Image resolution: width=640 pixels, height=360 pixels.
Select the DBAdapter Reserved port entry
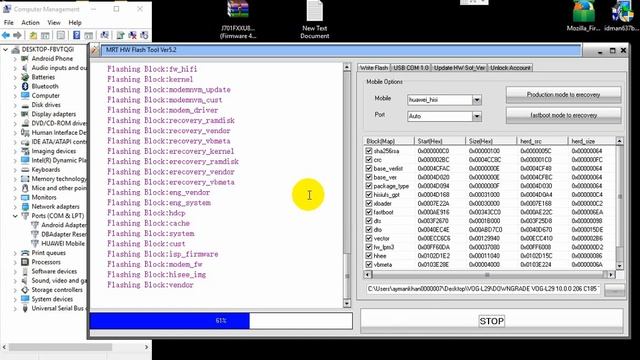pos(64,234)
